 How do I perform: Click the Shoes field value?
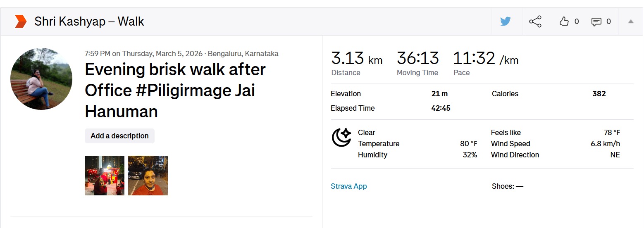tap(519, 186)
